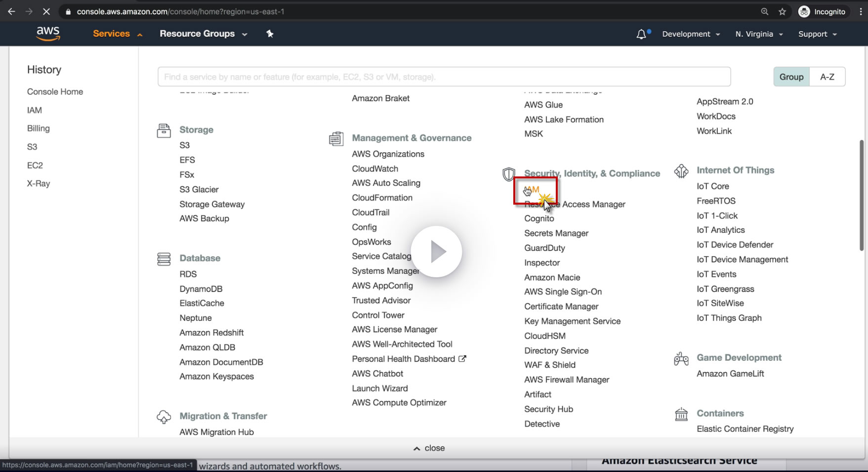Open Storage Gateway service

(x=212, y=204)
